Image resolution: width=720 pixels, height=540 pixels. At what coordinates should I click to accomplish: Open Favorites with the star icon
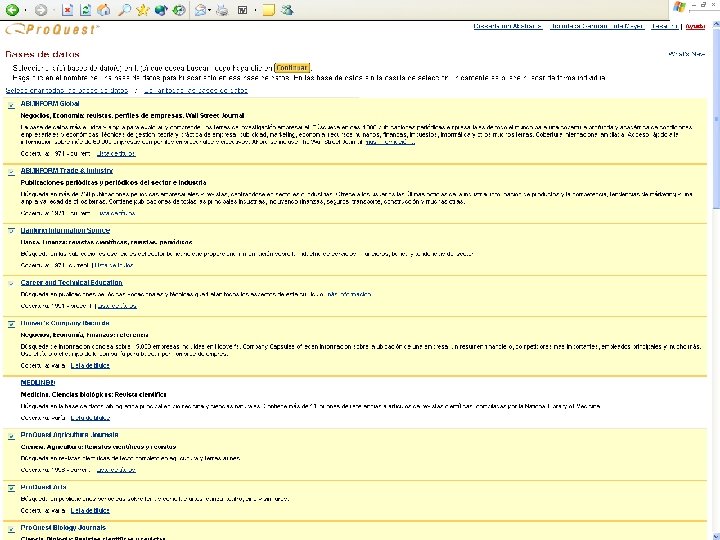[x=142, y=10]
